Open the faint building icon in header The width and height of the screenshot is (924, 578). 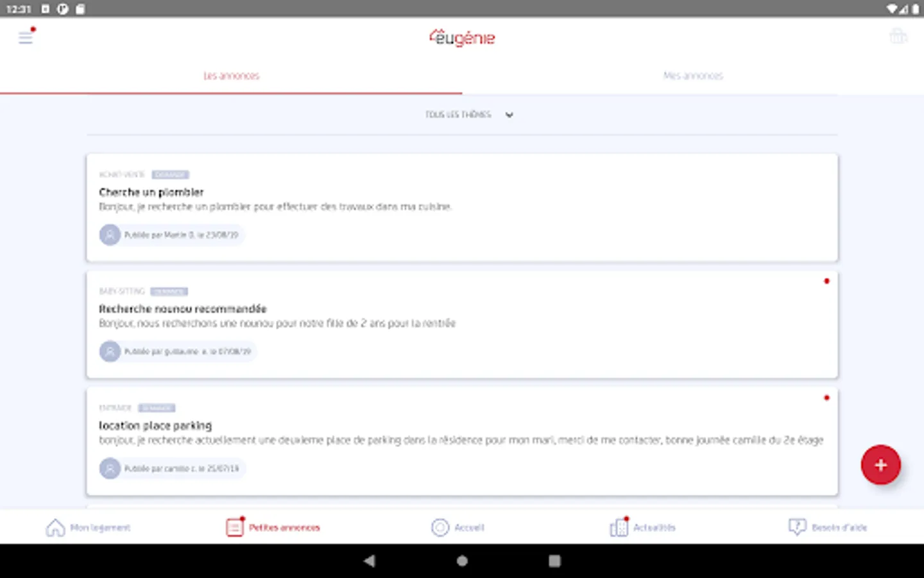(x=898, y=36)
